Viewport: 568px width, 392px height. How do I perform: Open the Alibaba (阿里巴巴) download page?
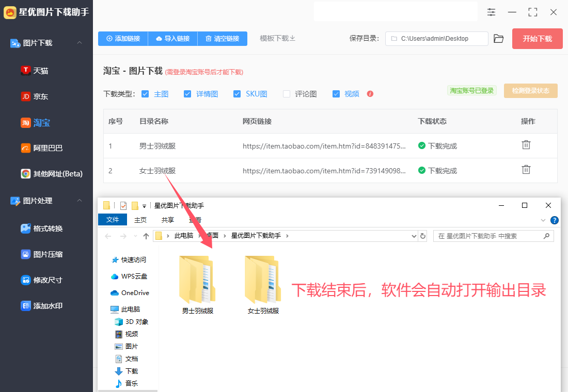pyautogui.click(x=42, y=148)
